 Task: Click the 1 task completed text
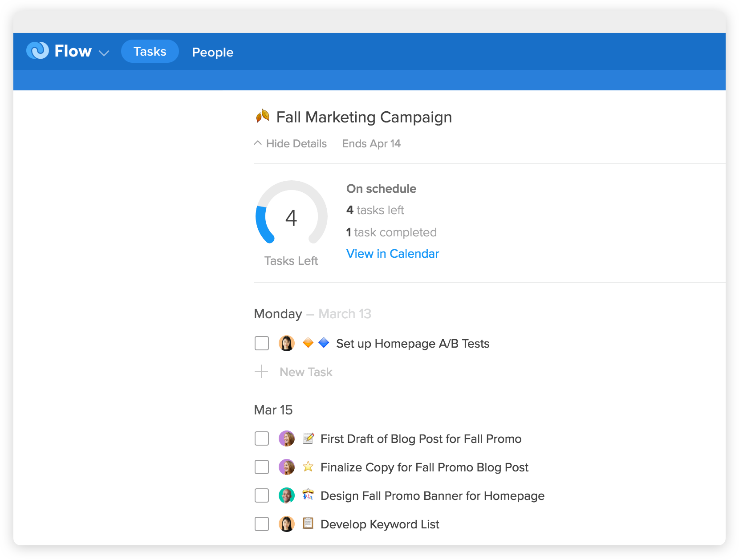click(x=391, y=232)
